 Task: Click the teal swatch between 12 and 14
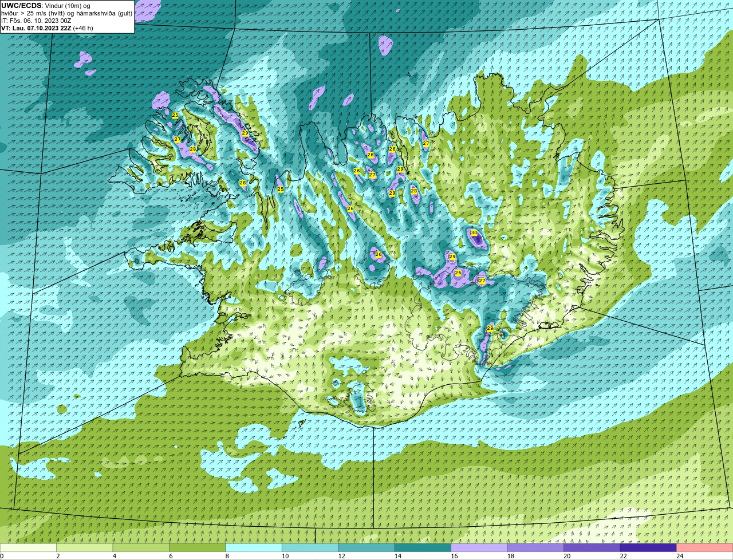click(367, 548)
